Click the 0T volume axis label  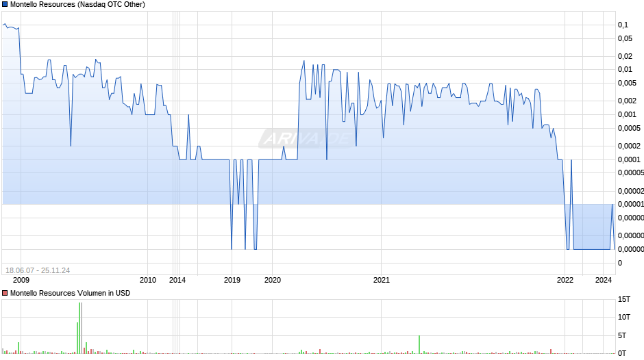point(622,353)
